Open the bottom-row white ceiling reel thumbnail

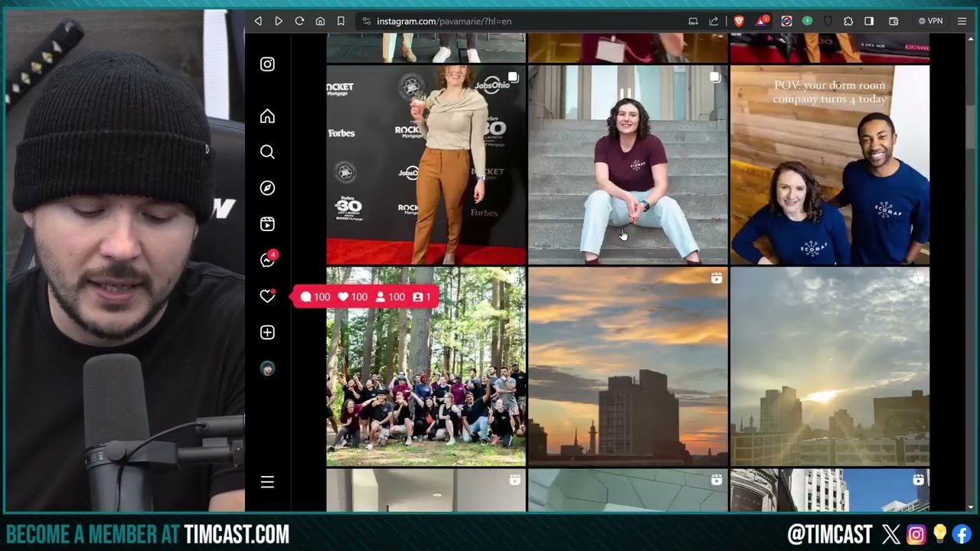click(426, 490)
